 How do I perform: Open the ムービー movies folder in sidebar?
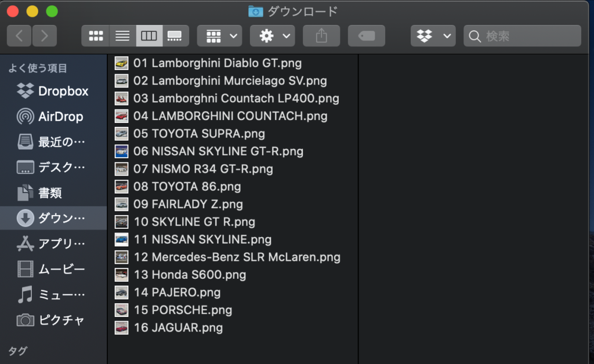coord(61,269)
